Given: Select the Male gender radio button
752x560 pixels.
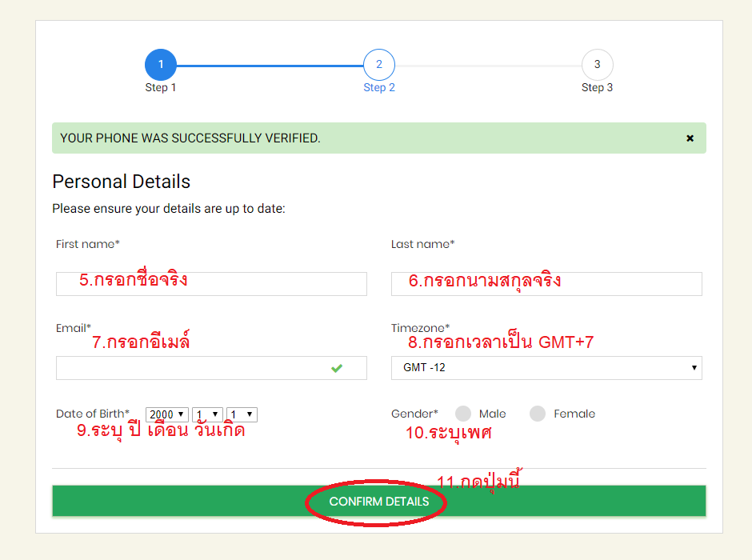Looking at the screenshot, I should [x=463, y=414].
